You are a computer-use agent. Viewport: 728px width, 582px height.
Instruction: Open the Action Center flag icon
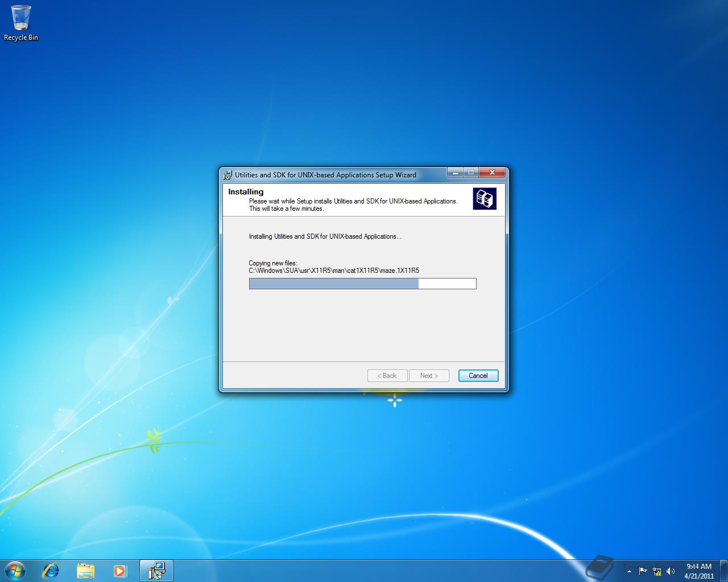(643, 571)
